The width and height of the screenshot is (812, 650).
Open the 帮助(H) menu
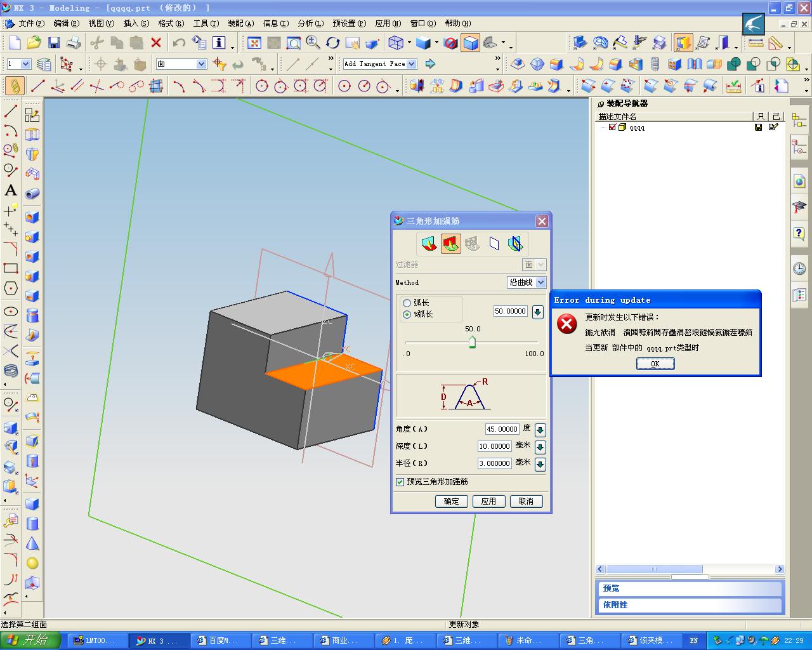(x=457, y=23)
